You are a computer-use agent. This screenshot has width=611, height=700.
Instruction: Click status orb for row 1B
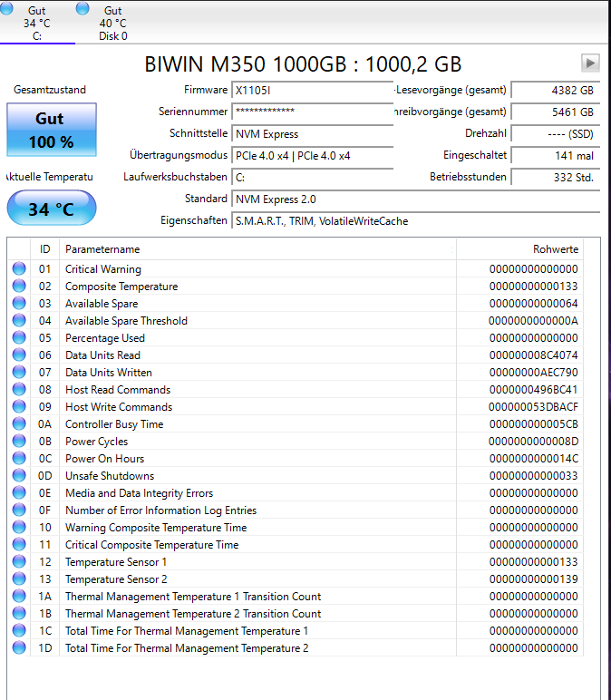(19, 613)
